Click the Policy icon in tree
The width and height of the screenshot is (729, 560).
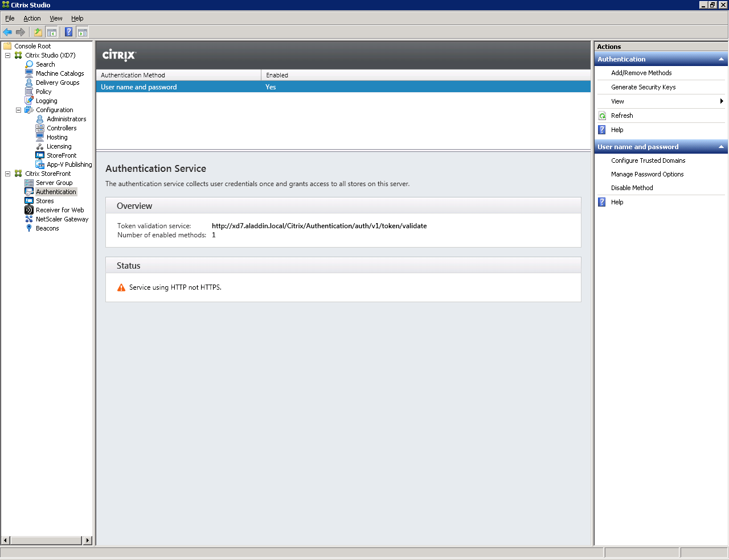tap(29, 92)
